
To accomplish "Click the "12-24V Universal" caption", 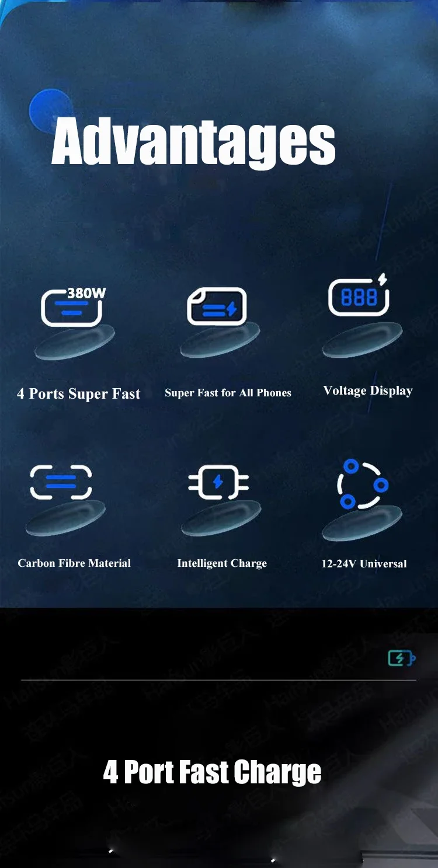I will [364, 564].
